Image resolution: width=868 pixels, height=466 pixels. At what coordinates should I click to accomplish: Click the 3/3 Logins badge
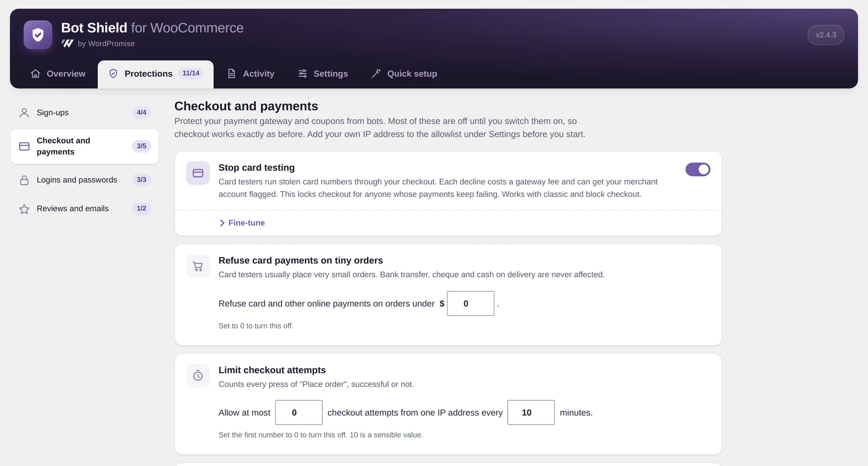[141, 180]
